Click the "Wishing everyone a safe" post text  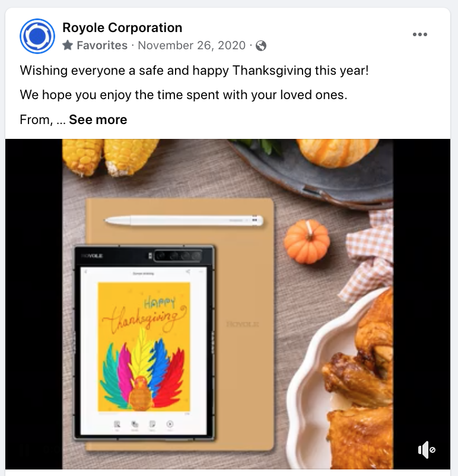(194, 71)
